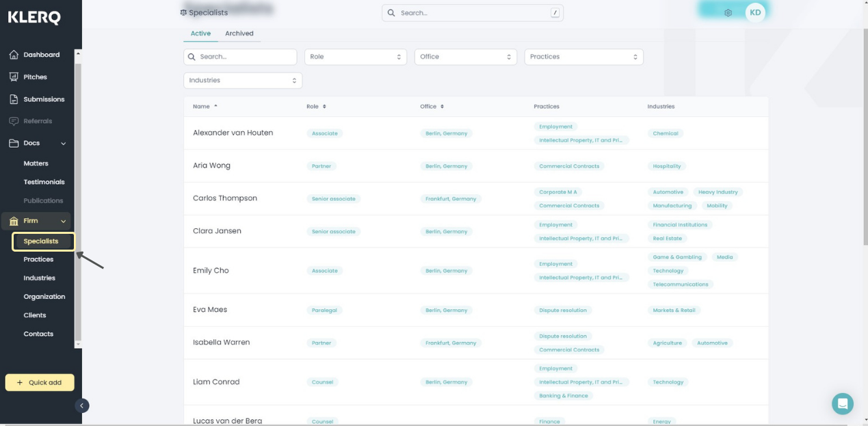Screen dimensions: 868x426
Task: Click Heavy Industry tag in Carlos's row
Action: coord(718,192)
